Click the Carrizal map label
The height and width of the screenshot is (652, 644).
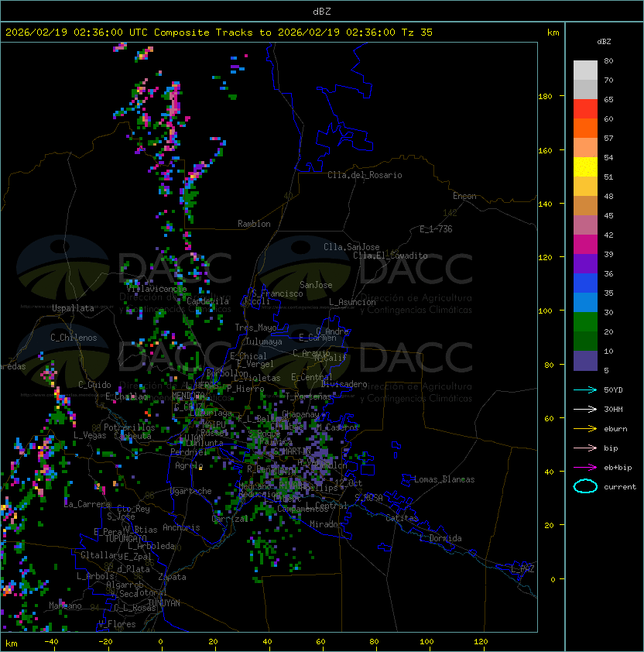point(230,519)
